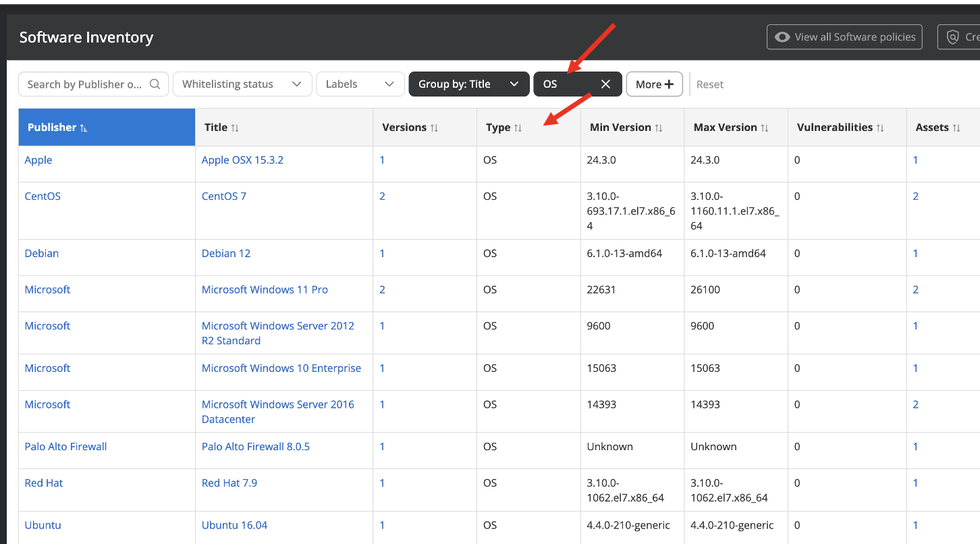Open the Whitelisting status dropdown
The height and width of the screenshot is (544, 980).
pyautogui.click(x=242, y=84)
